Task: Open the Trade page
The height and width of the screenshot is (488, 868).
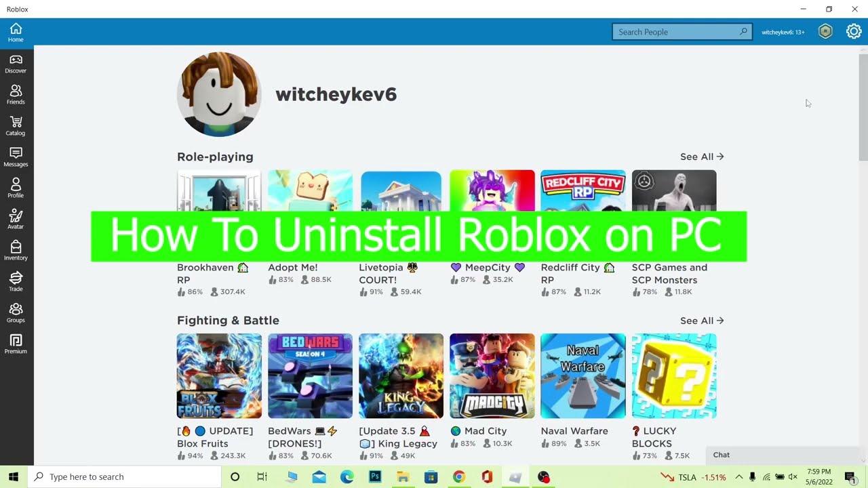Action: pyautogui.click(x=16, y=282)
